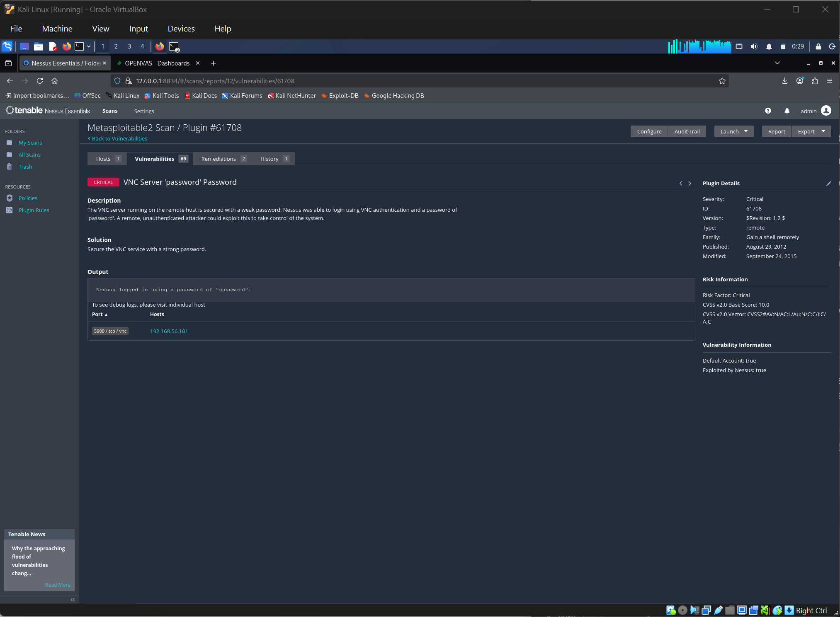Switch to workspace 3

point(129,46)
